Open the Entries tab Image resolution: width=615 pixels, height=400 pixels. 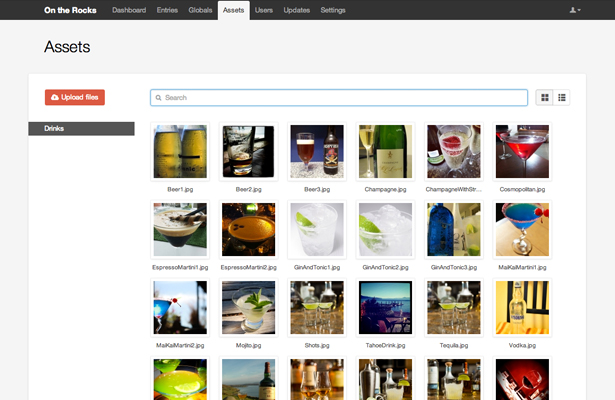coord(167,10)
